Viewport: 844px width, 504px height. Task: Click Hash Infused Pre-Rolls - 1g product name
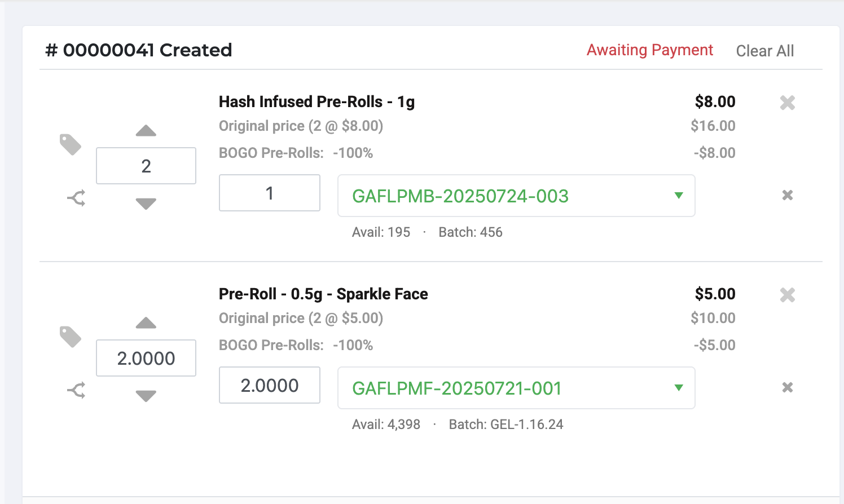point(316,102)
